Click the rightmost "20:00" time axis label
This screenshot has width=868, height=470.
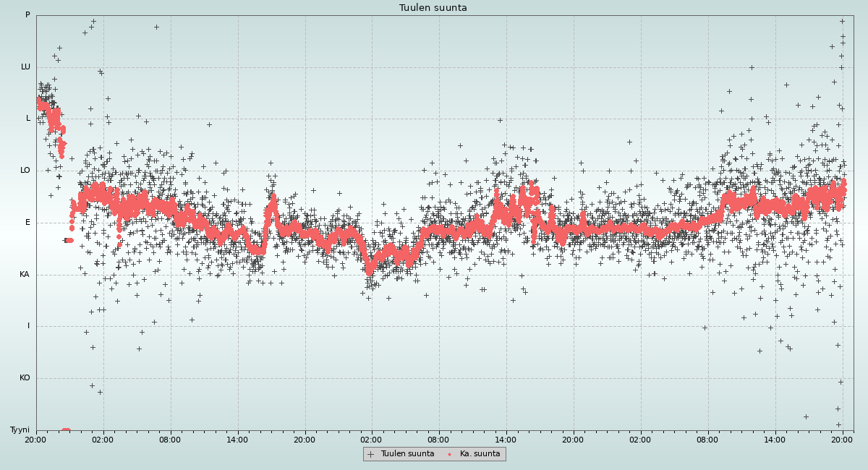pos(842,439)
